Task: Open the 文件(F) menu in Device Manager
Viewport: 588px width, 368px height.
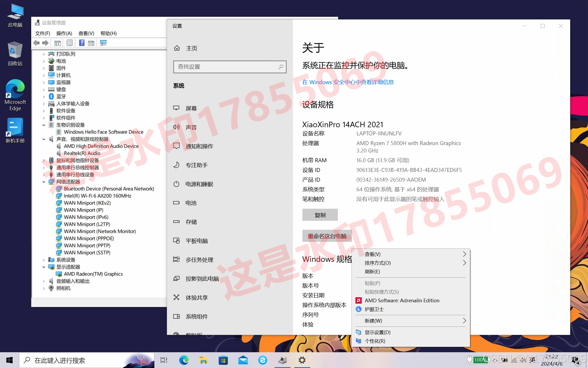Action: 43,33
